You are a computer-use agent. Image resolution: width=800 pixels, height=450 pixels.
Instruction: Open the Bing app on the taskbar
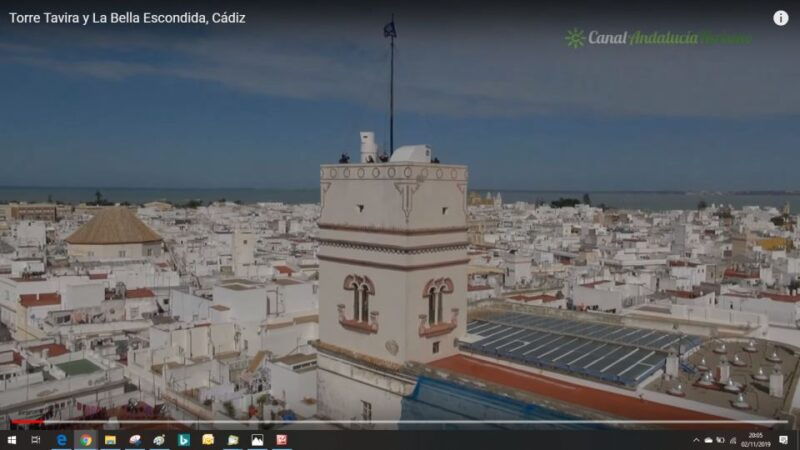pyautogui.click(x=184, y=440)
